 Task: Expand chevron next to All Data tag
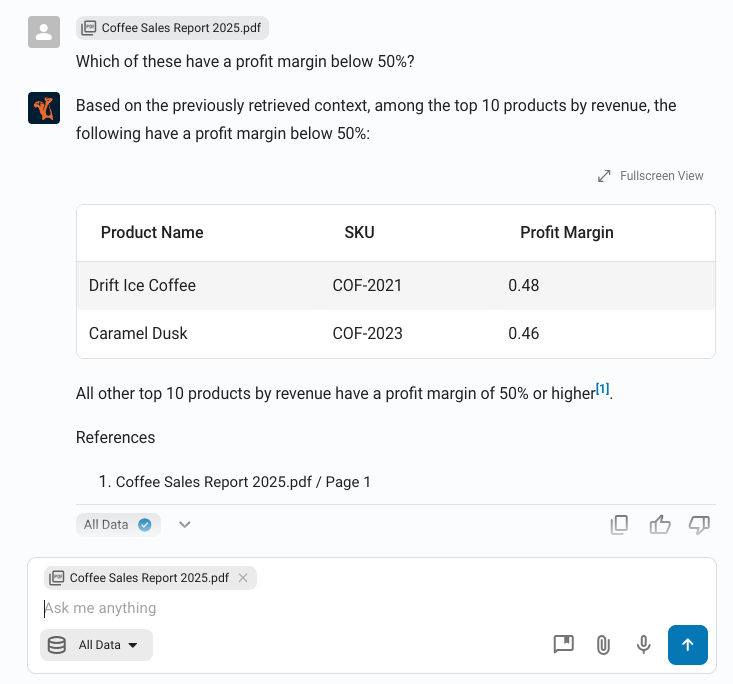coord(185,524)
